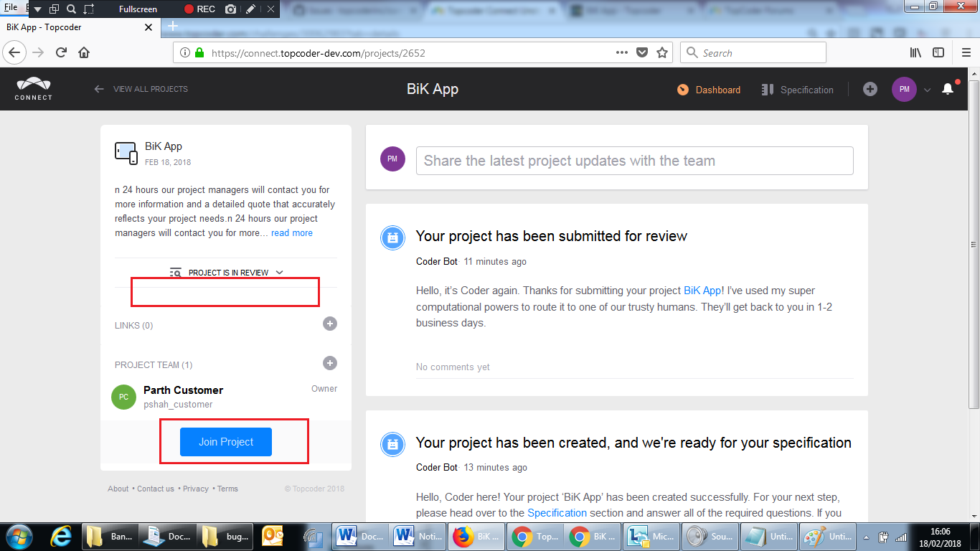Open the Library icon
The width and height of the screenshot is (980, 551).
click(x=916, y=52)
